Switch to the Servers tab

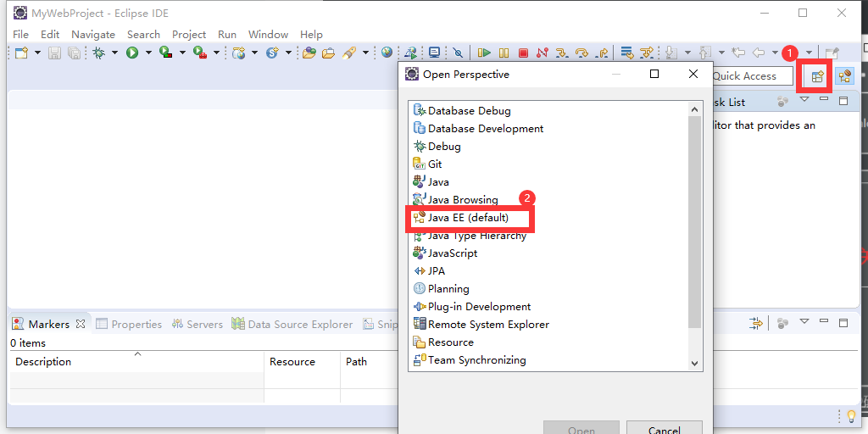point(198,325)
